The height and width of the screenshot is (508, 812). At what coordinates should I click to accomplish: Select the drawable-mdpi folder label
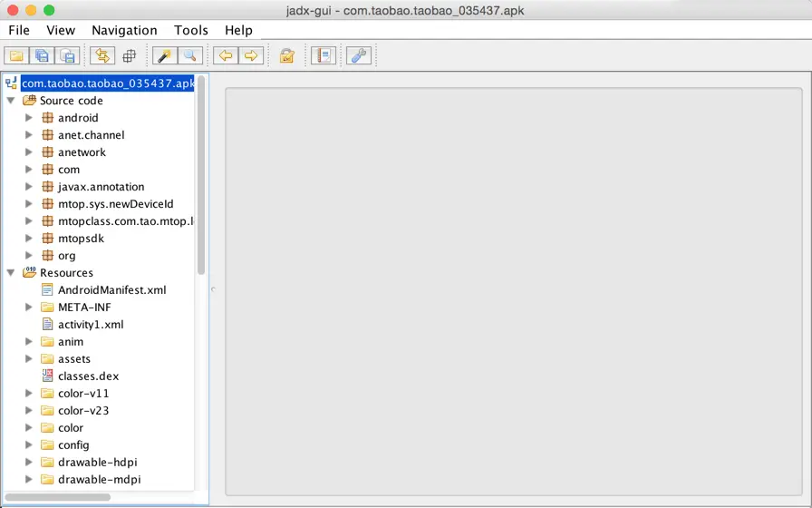100,480
